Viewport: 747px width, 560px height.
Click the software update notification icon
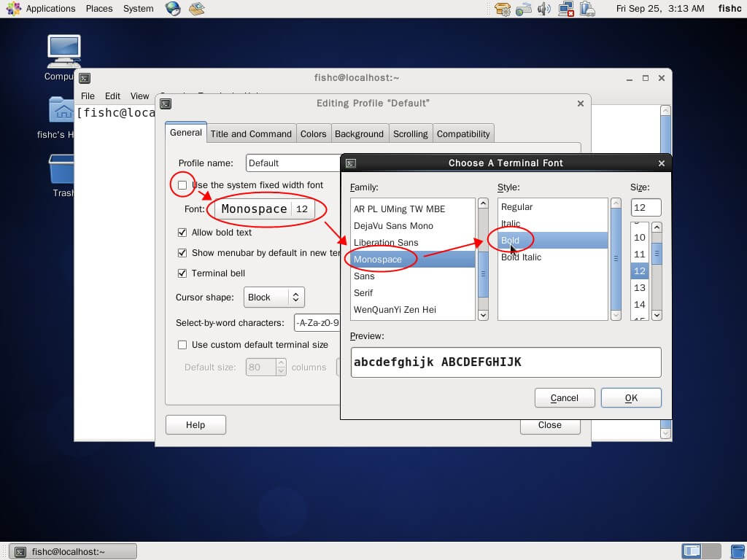502,9
